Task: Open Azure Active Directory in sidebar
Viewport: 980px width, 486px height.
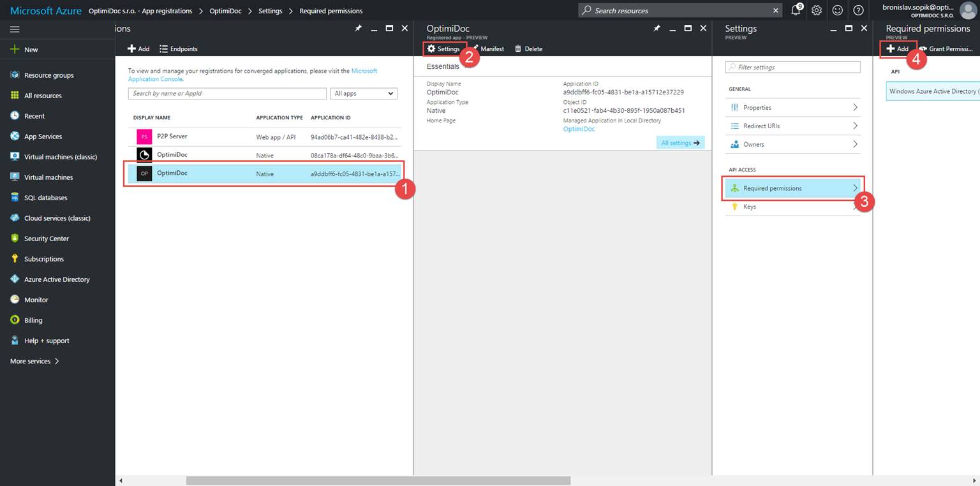Action: pyautogui.click(x=57, y=279)
